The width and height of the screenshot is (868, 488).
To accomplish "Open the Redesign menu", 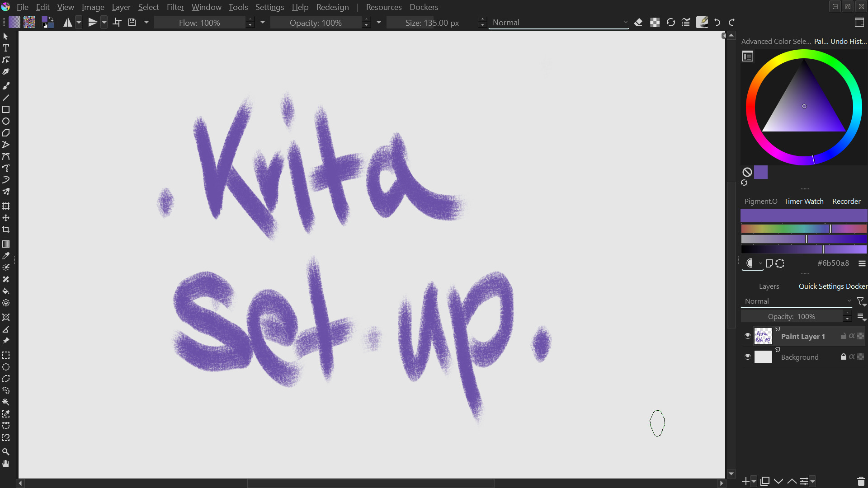I will [x=333, y=7].
